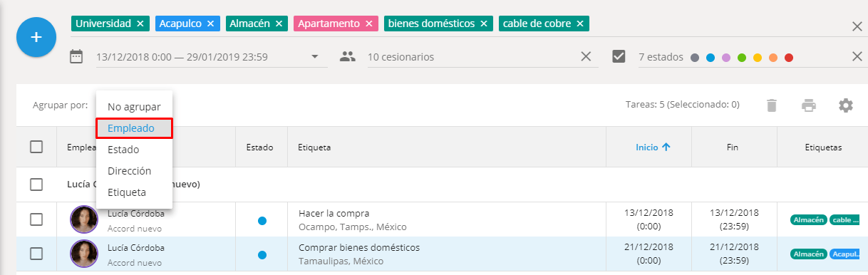
Task: Click the delete trash icon
Action: coord(771,105)
